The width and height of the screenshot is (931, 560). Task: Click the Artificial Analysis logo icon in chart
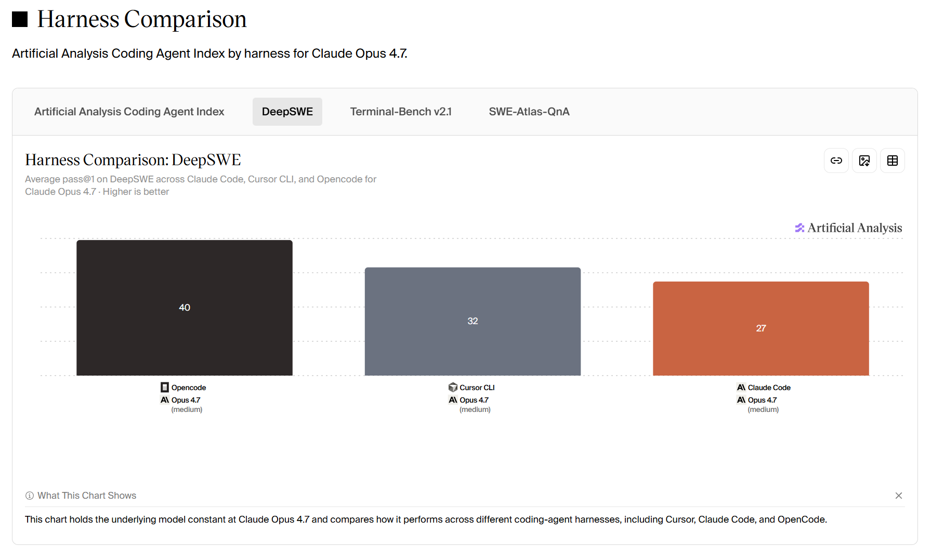(x=799, y=228)
